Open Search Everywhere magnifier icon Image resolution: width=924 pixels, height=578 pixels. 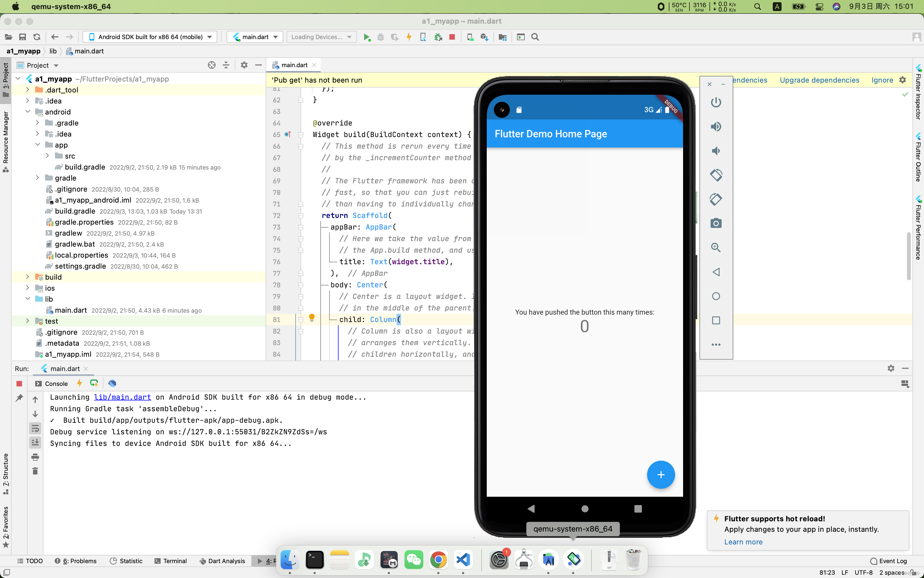point(535,37)
